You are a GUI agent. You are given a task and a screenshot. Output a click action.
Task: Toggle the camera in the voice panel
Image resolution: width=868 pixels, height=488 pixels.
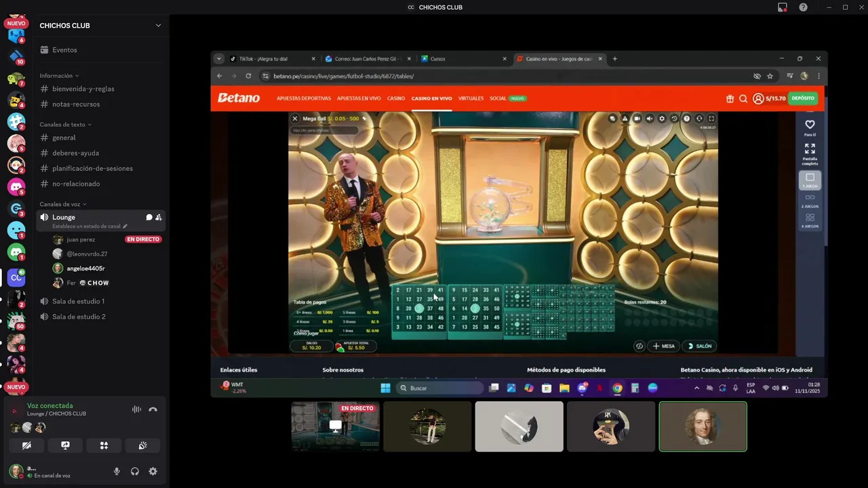pos(26,445)
